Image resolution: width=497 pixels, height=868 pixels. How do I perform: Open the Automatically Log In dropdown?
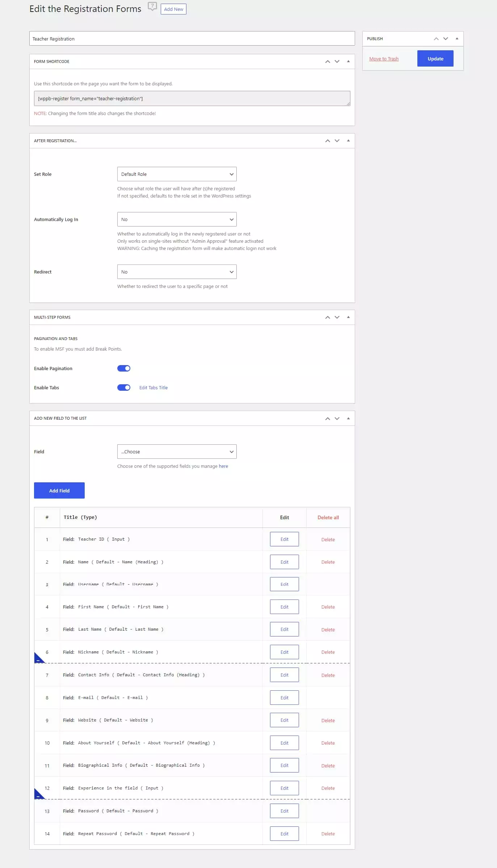coord(177,219)
